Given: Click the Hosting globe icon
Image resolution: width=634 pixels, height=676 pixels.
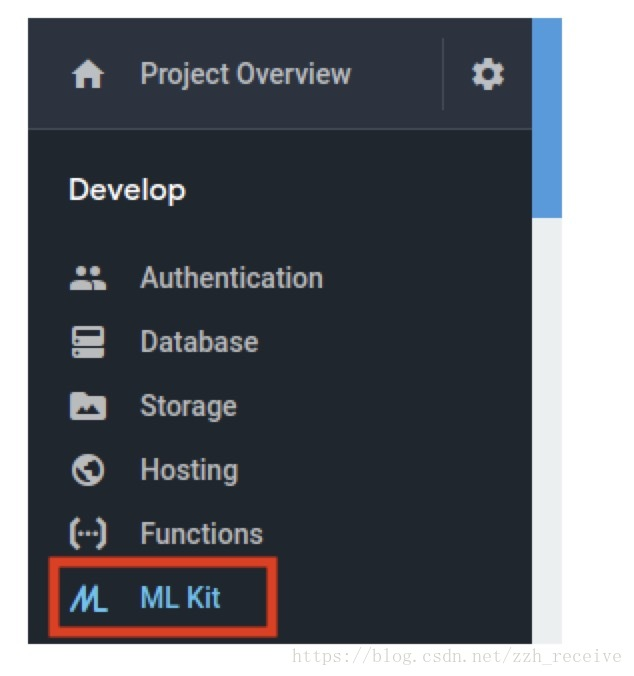Looking at the screenshot, I should (88, 470).
